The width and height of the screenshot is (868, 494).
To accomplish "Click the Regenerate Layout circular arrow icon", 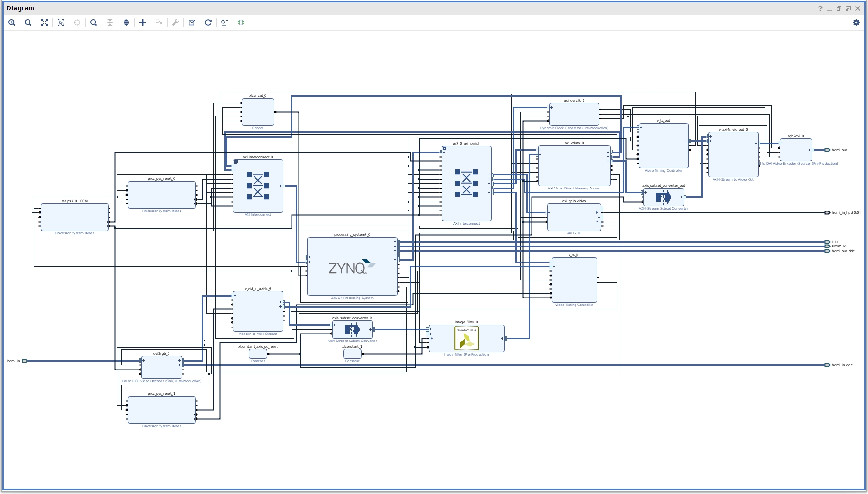I will 208,22.
